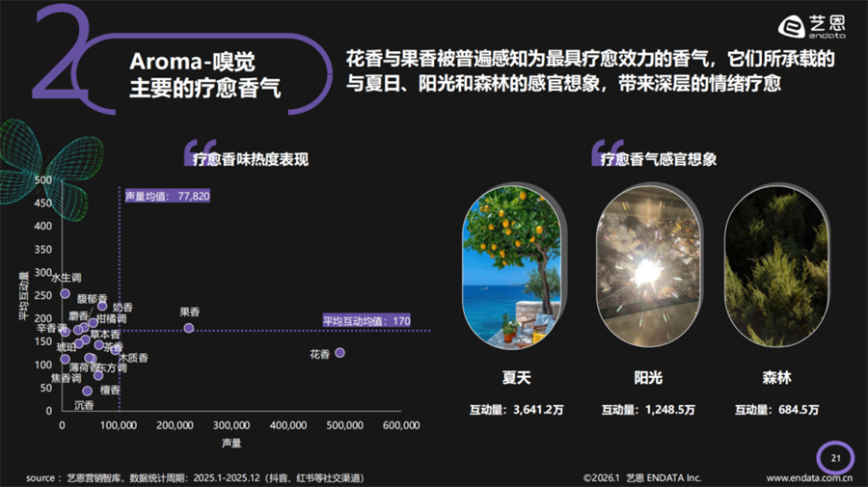The image size is (868, 487).
Task: Click the 沉香 data point
Action: (87, 392)
